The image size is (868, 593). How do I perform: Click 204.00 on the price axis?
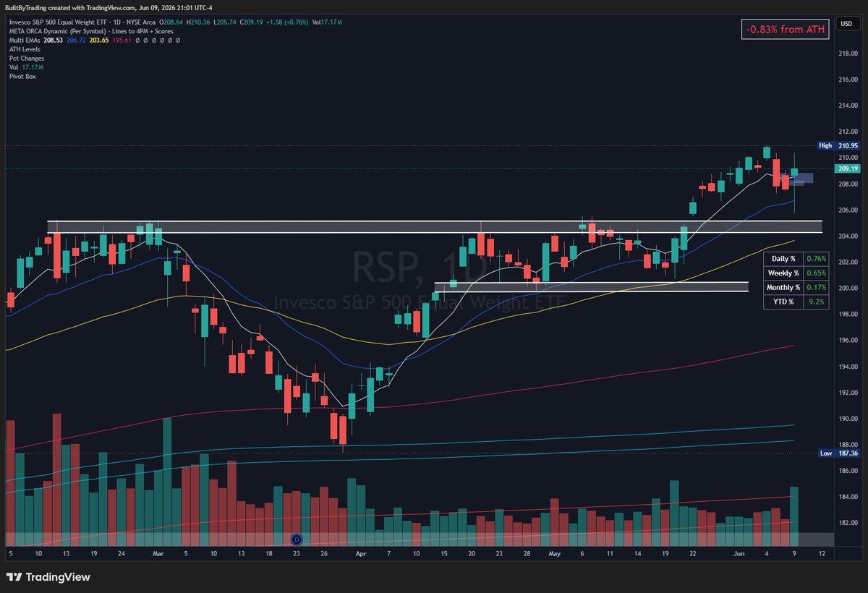[x=848, y=236]
